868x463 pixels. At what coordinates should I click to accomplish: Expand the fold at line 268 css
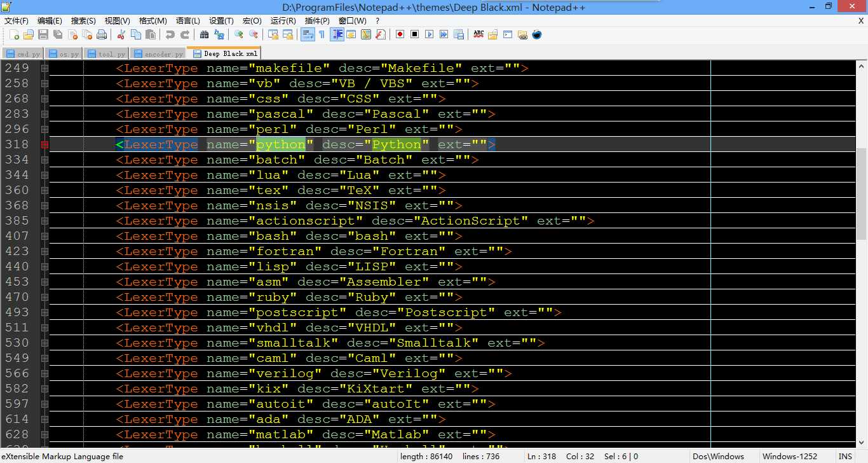(x=44, y=99)
